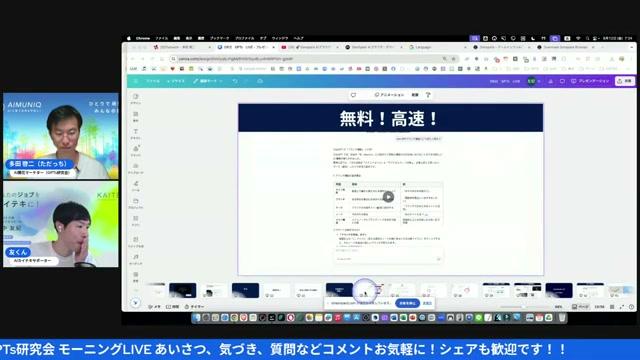640x360 pixels.
Task: Stop screen sharing with 共有を停止
Action: pos(407,303)
